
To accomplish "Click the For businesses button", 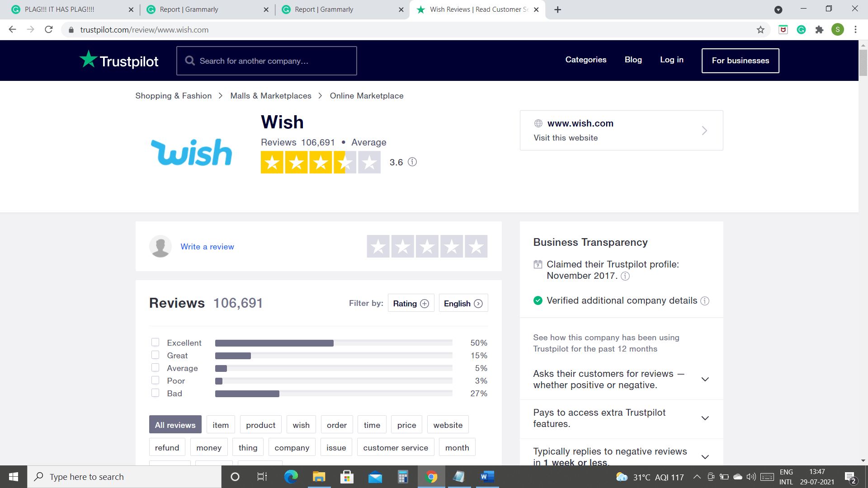I will 740,60.
